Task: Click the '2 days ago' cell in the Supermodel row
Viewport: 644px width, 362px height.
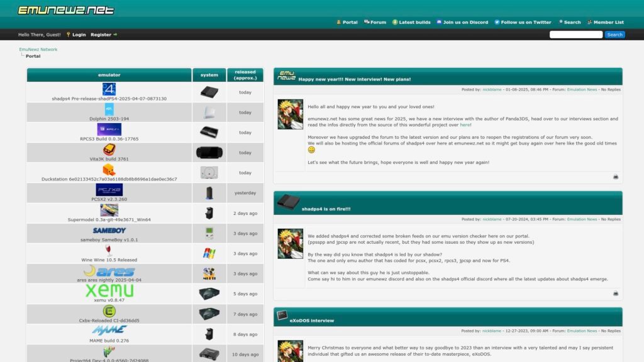Action: pyautogui.click(x=245, y=214)
